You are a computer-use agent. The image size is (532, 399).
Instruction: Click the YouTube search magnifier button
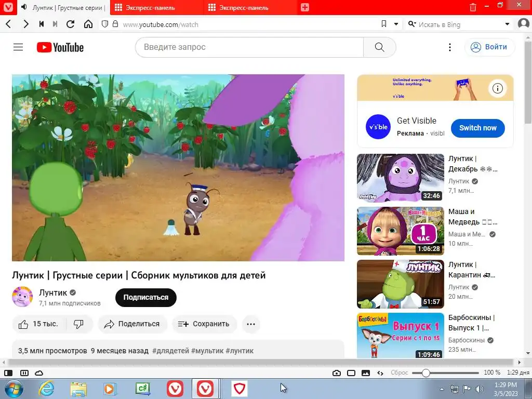[380, 47]
